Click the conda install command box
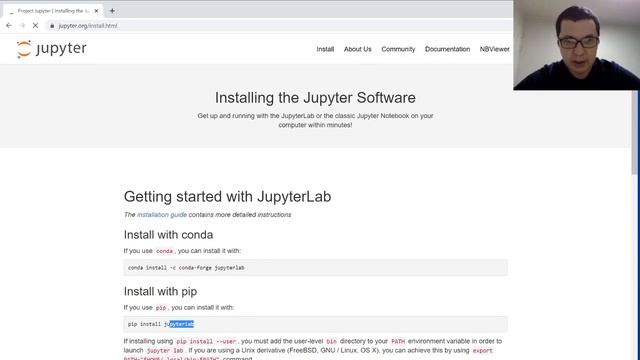This screenshot has width=640, height=360. click(316, 268)
